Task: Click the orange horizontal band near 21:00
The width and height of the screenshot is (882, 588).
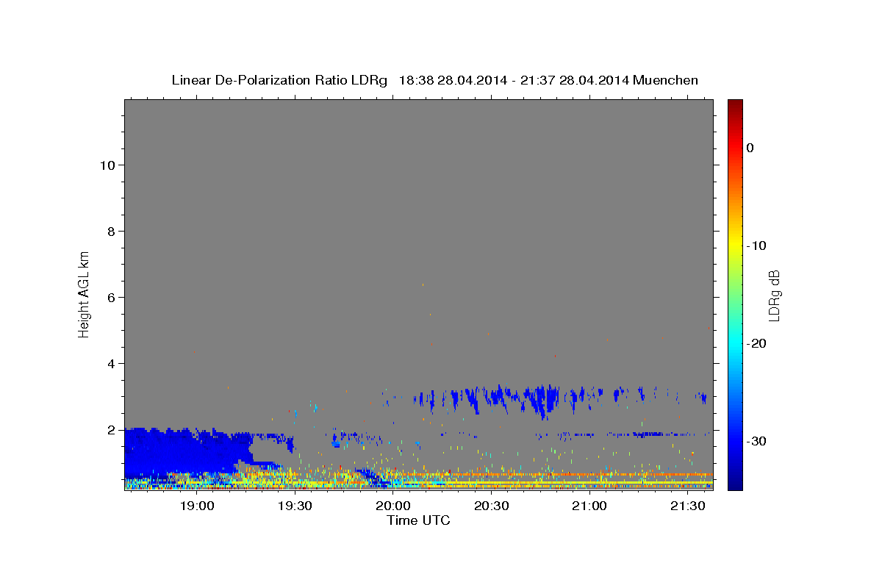Action: 588,475
